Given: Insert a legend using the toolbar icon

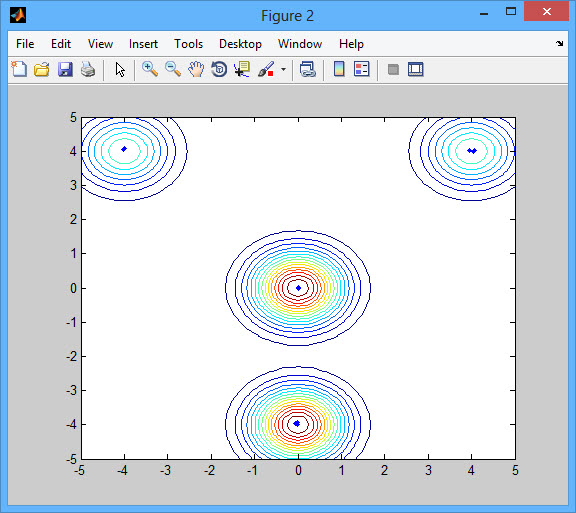Looking at the screenshot, I should (x=361, y=69).
